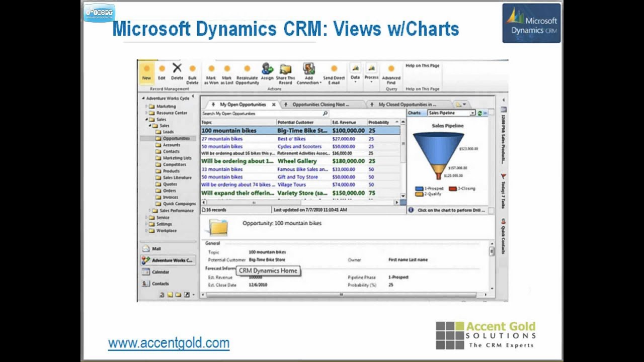Collapse the left navigation pane arrow
This screenshot has width=644, height=362.
click(x=193, y=95)
